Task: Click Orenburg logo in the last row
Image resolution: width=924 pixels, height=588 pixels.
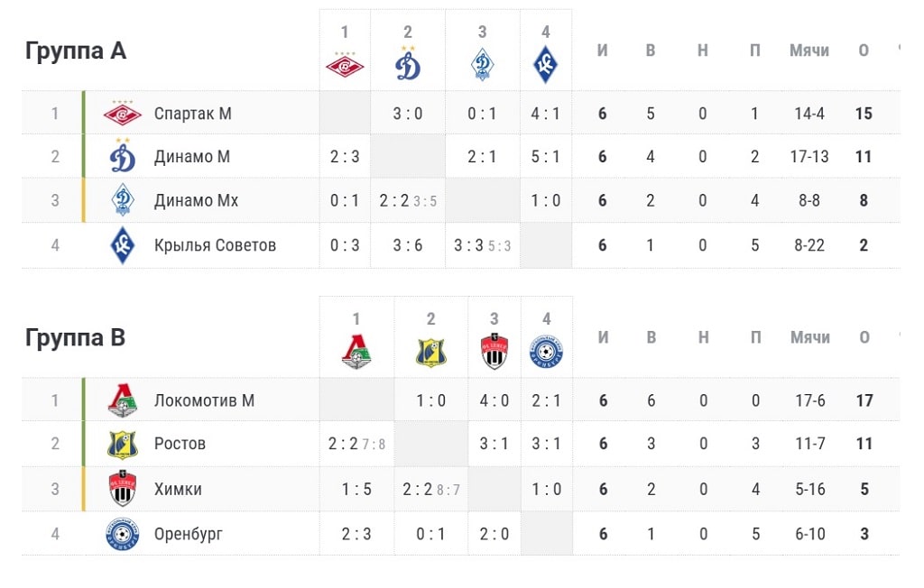Action: point(123,534)
